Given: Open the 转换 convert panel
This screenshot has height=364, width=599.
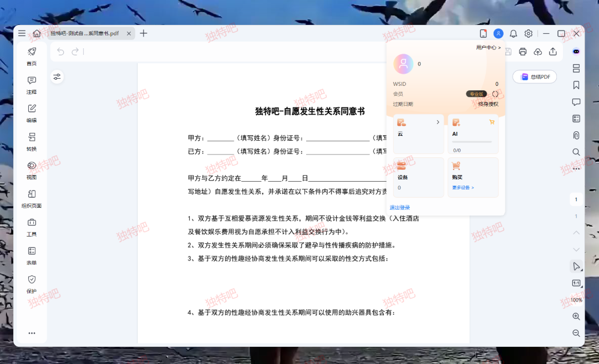Looking at the screenshot, I should (x=32, y=142).
